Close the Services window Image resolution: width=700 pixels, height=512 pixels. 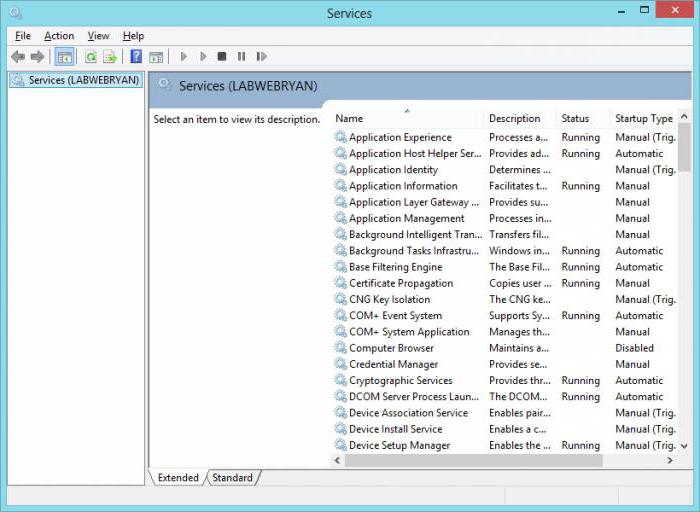[675, 10]
